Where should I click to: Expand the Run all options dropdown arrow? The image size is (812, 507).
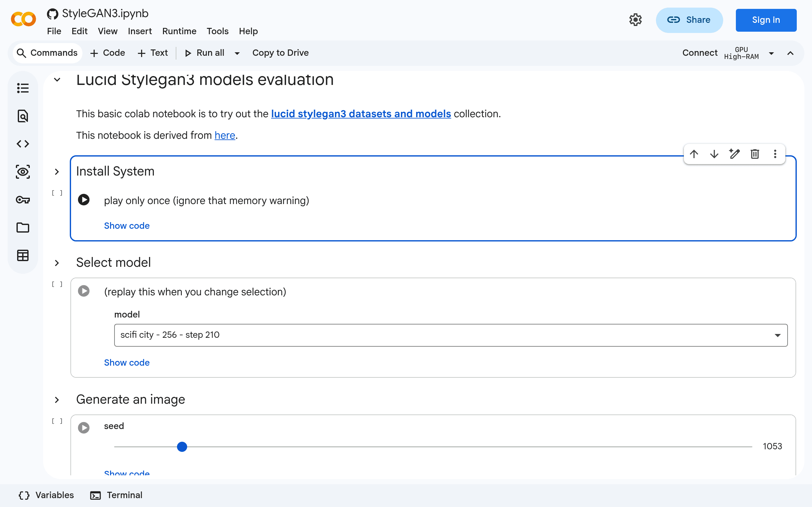237,53
